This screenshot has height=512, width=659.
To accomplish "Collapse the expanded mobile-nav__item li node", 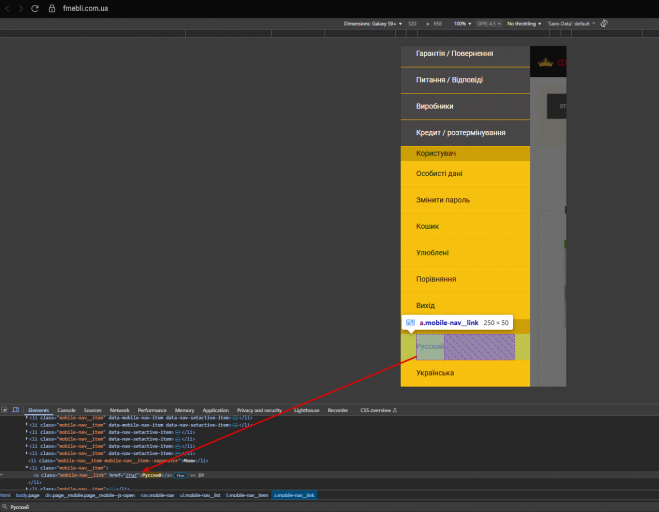I will (27, 468).
